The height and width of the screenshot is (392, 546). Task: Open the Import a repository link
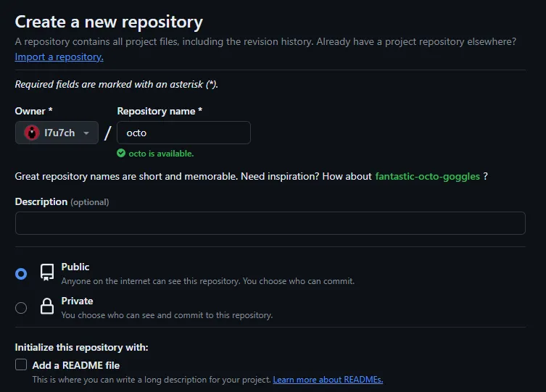coord(59,57)
